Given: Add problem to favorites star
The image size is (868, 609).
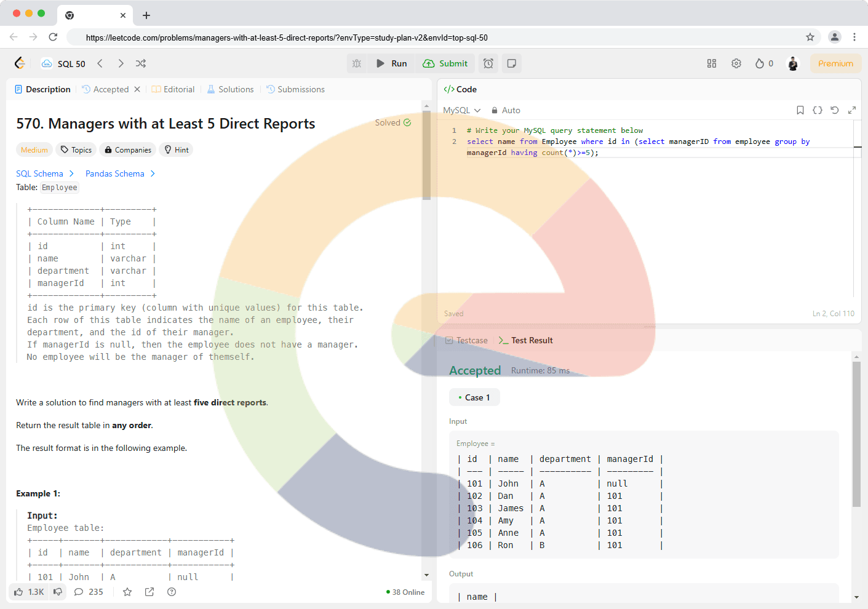Looking at the screenshot, I should click(x=127, y=592).
